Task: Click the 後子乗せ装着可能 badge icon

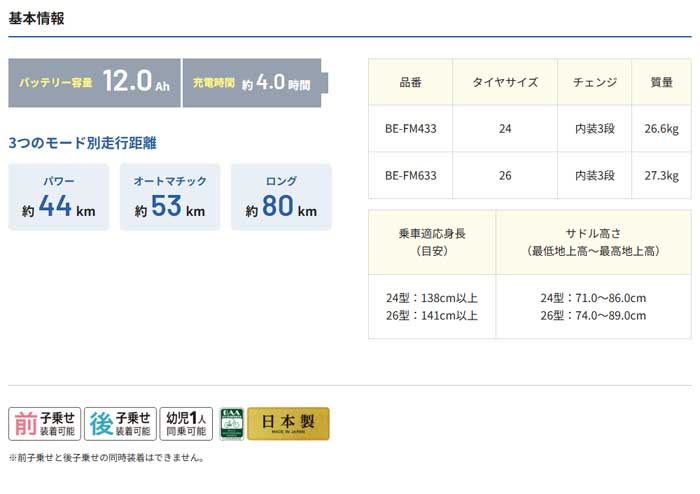Action: (120, 424)
